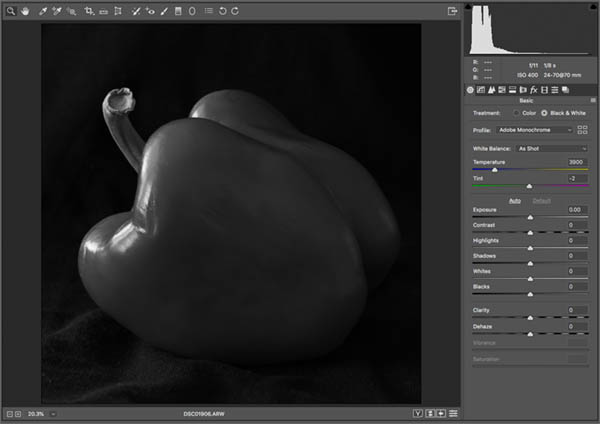Select the Spot Removal tool

click(135, 11)
